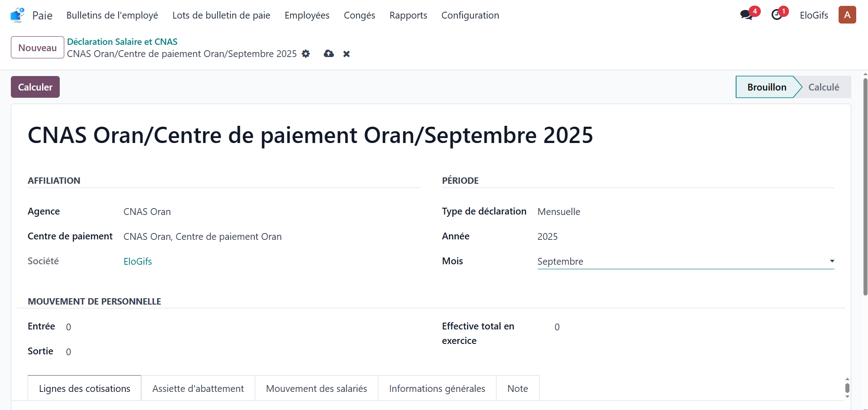Open the gear actions icon beside record name

pos(306,54)
